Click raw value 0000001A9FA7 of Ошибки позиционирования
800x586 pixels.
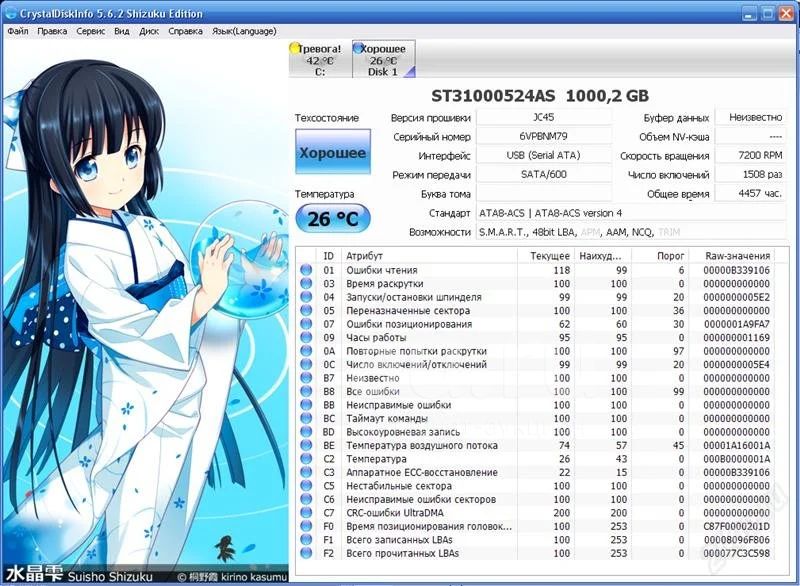(736, 324)
